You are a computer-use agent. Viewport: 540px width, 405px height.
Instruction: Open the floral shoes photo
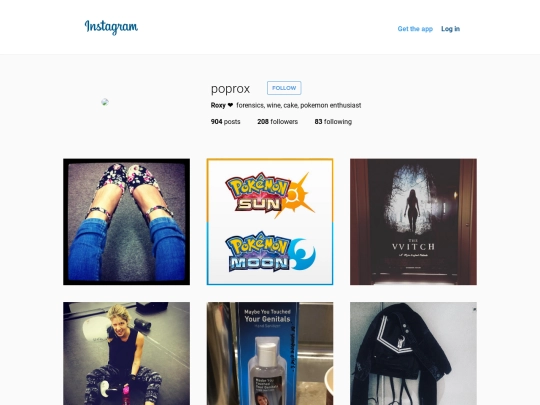(x=126, y=222)
